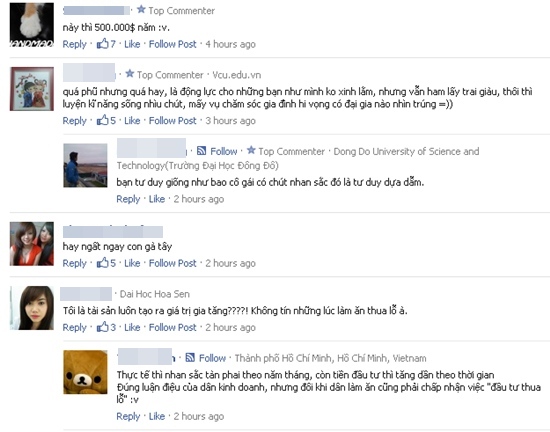Click the RSS Follow icon beside Dong Do University commenter
Image resolution: width=550 pixels, height=432 pixels.
tap(201, 151)
